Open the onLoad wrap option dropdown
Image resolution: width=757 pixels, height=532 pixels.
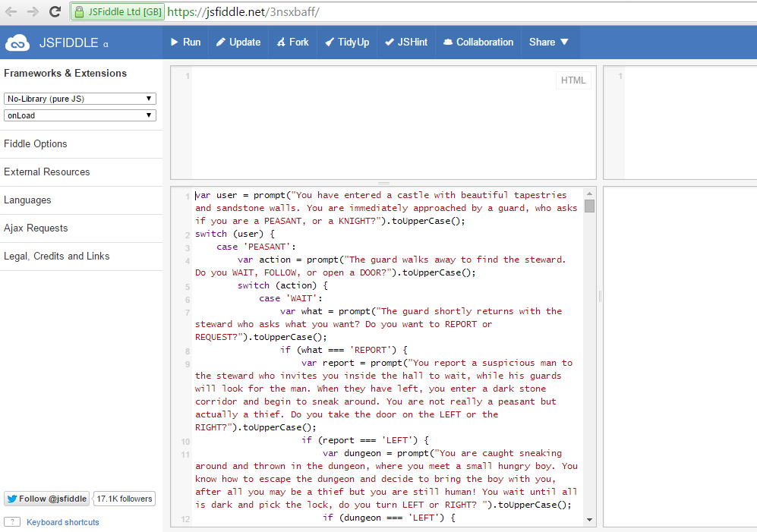80,115
